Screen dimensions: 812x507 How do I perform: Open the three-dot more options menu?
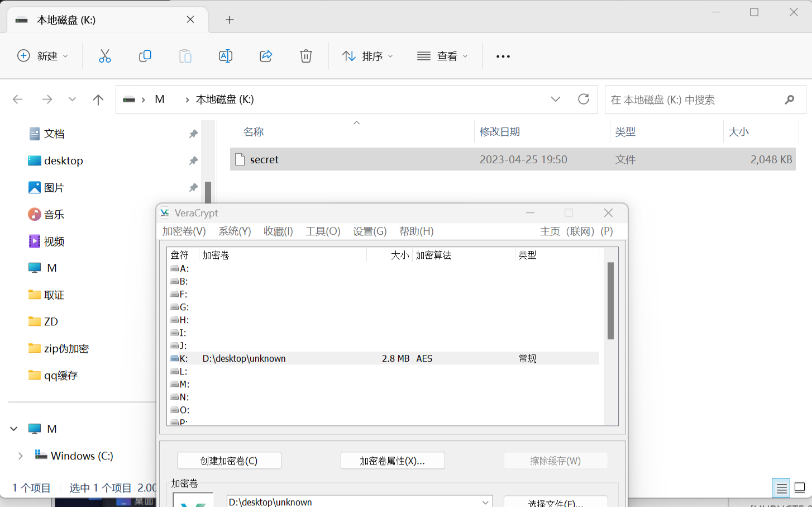point(503,56)
